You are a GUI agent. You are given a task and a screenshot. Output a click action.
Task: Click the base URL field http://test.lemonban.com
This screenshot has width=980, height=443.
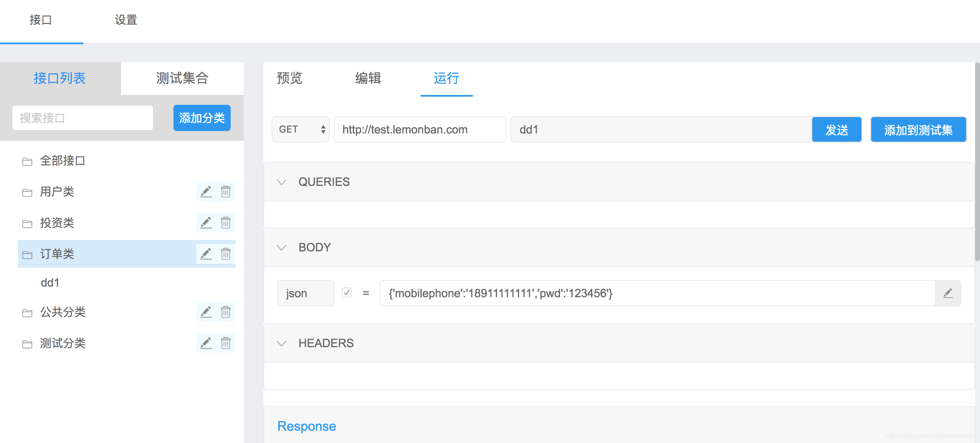click(x=420, y=129)
